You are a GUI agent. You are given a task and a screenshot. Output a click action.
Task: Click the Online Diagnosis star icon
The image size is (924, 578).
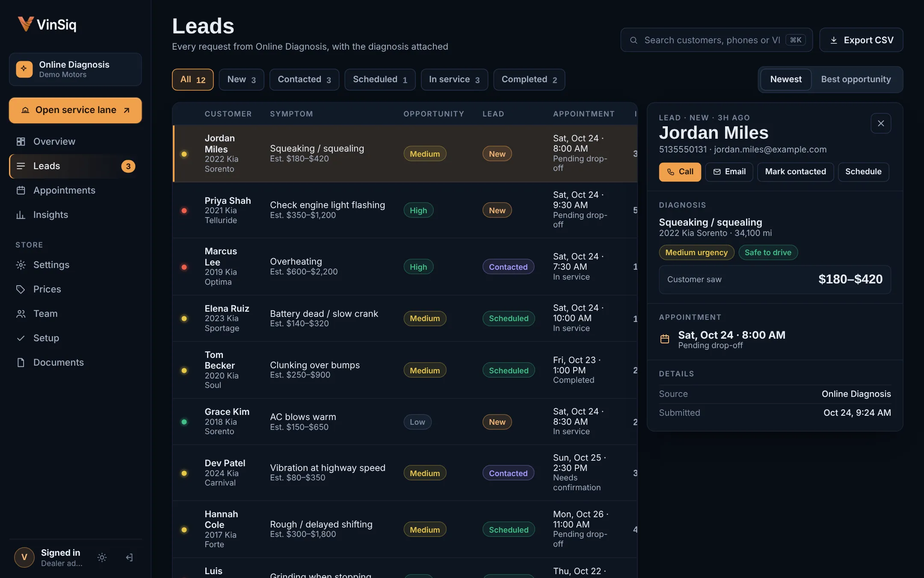(x=24, y=69)
